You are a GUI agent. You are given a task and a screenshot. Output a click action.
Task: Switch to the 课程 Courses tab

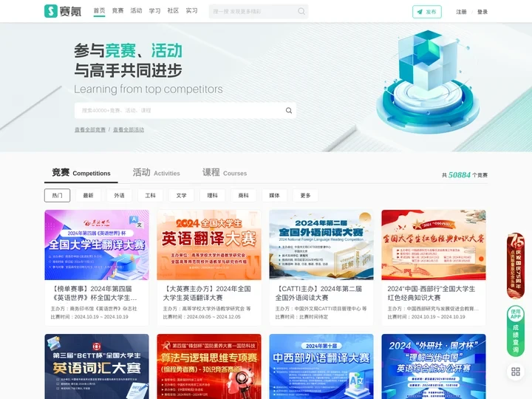click(225, 173)
